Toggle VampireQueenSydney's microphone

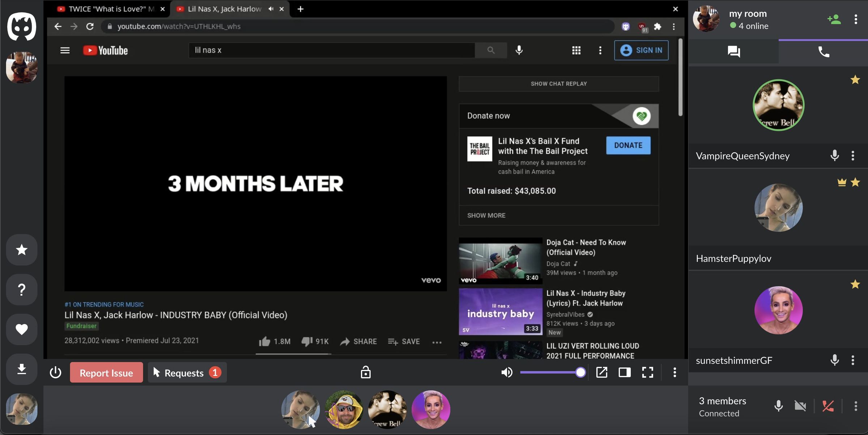click(x=835, y=155)
